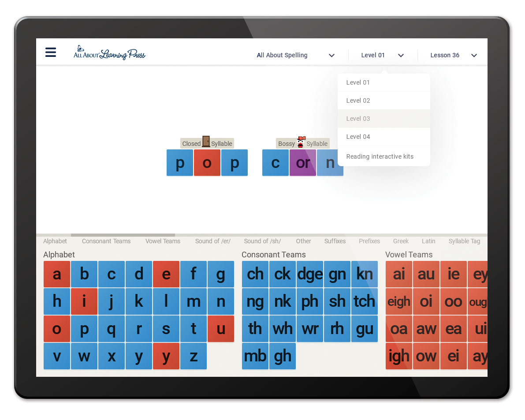Select Level 01 from the list
This screenshot has width=525, height=420.
click(384, 82)
